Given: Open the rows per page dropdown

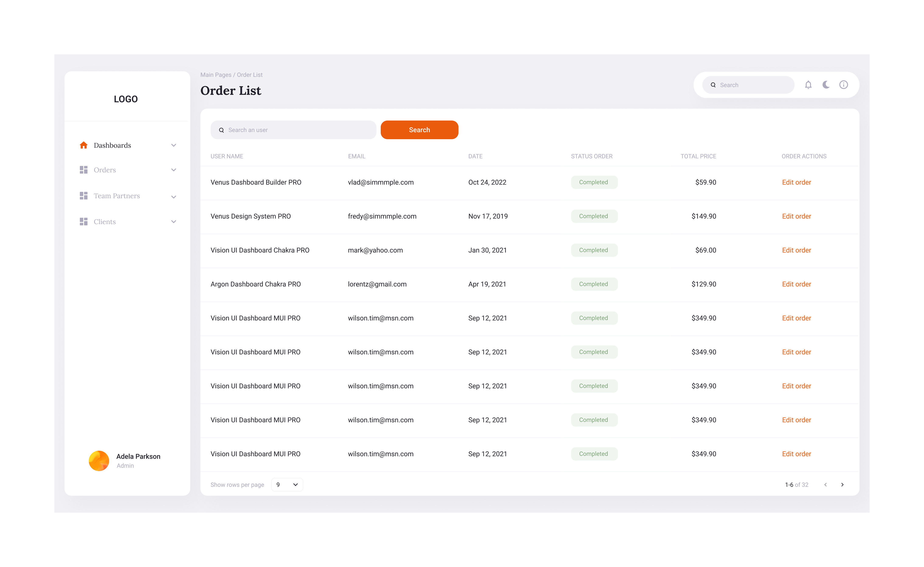Looking at the screenshot, I should click(287, 484).
